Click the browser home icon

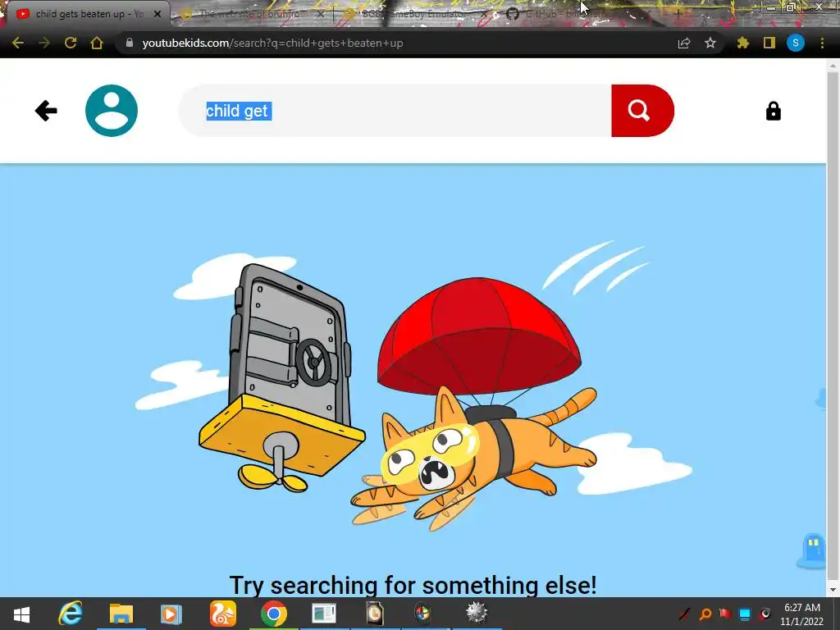tap(97, 43)
